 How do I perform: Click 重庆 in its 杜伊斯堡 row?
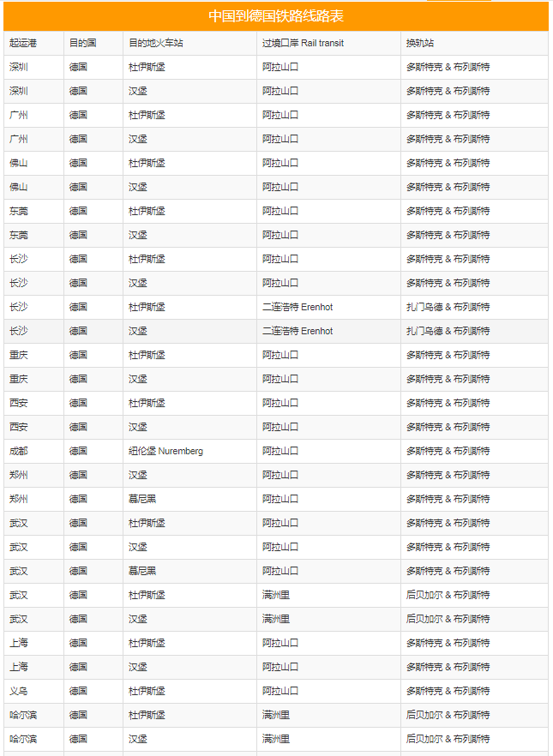(19, 355)
